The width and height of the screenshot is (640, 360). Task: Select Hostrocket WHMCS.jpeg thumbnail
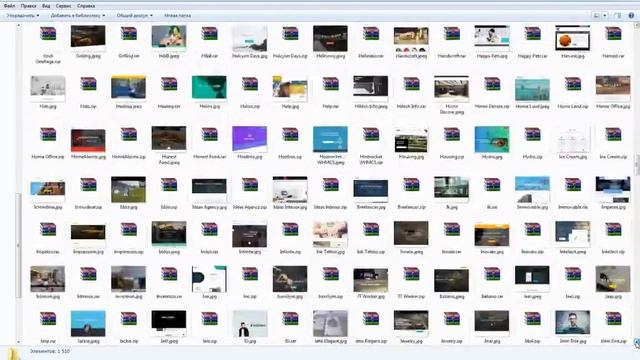pyautogui.click(x=331, y=139)
